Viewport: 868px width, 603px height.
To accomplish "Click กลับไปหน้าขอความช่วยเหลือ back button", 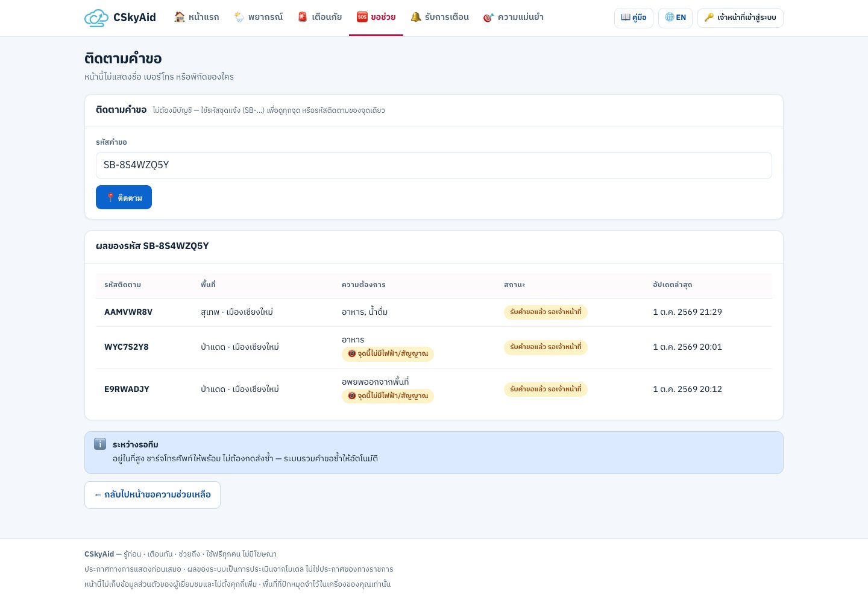I will pos(153,495).
